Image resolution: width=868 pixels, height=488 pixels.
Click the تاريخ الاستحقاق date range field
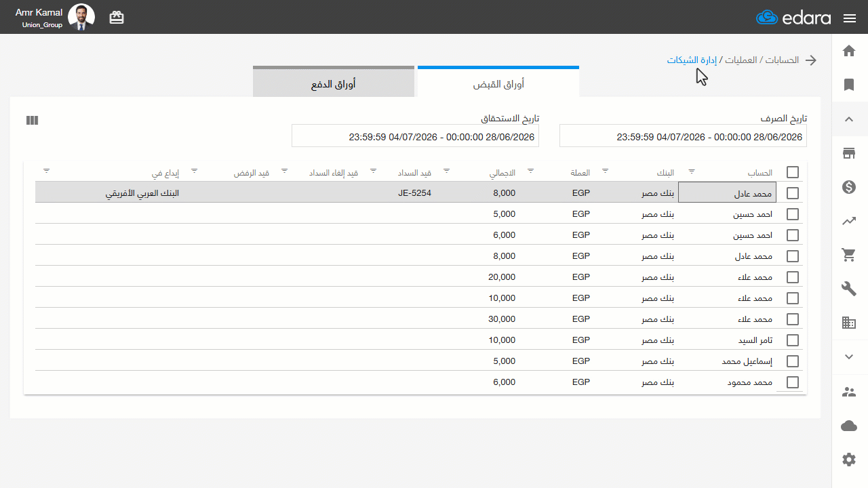415,136
